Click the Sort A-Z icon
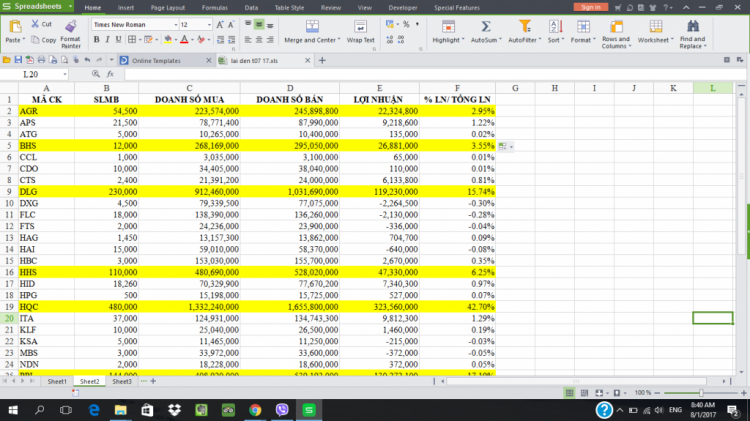The width and height of the screenshot is (750, 421). point(555,26)
